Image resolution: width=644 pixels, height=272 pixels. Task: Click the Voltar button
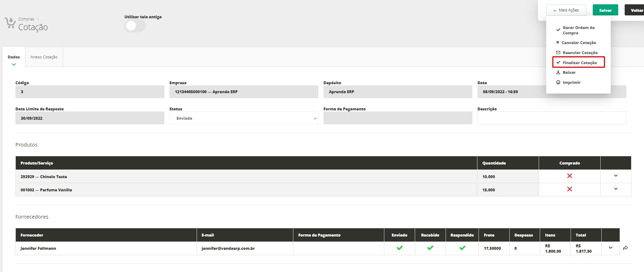pos(636,10)
